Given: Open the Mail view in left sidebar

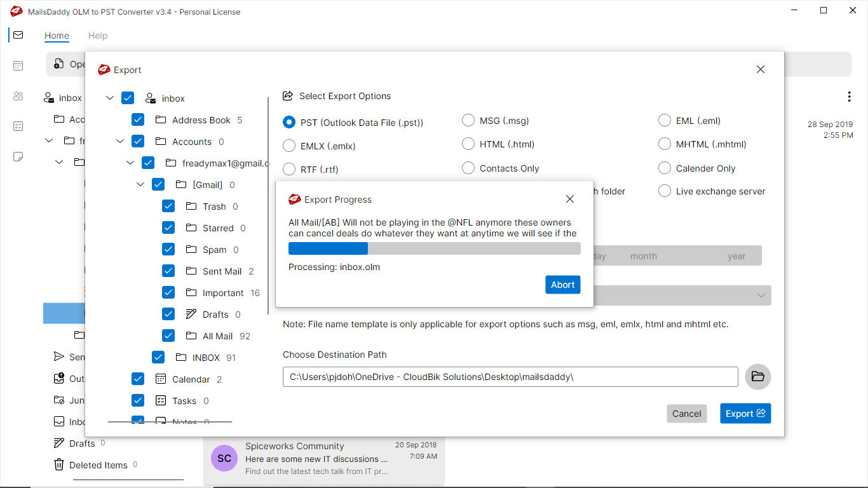Looking at the screenshot, I should [x=18, y=35].
